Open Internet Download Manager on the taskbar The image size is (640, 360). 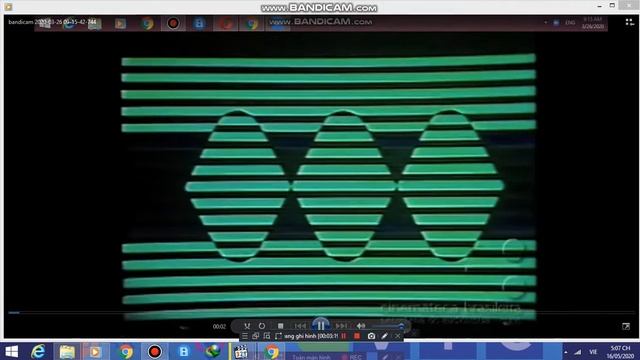[213, 351]
